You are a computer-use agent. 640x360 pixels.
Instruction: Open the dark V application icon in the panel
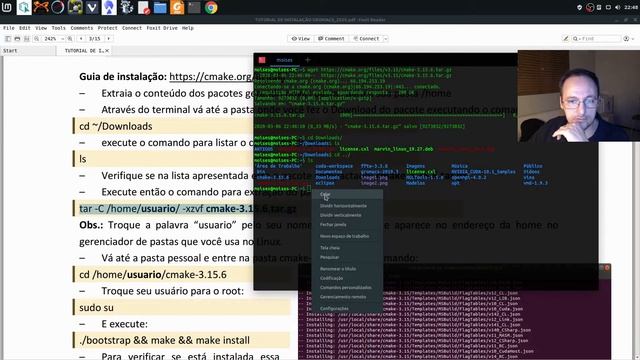tap(92, 7)
